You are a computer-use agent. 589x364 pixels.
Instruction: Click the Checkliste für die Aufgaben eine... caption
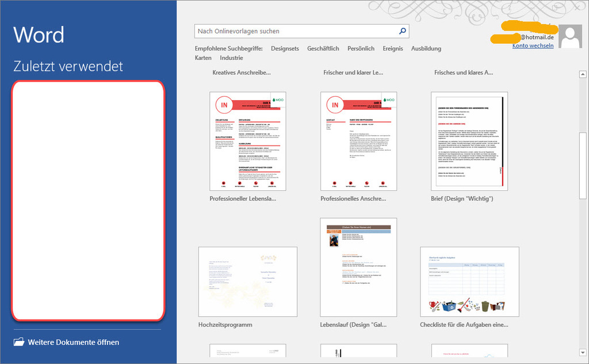click(x=464, y=324)
